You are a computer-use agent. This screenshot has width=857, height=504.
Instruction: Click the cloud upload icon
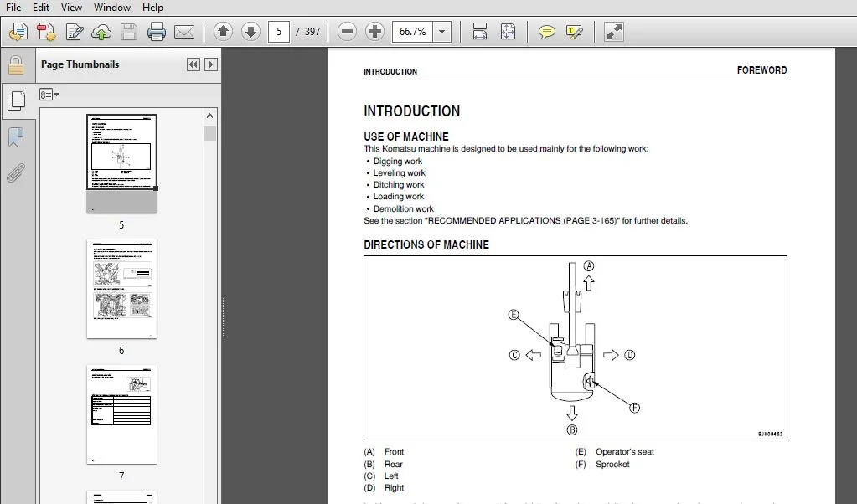pos(101,32)
